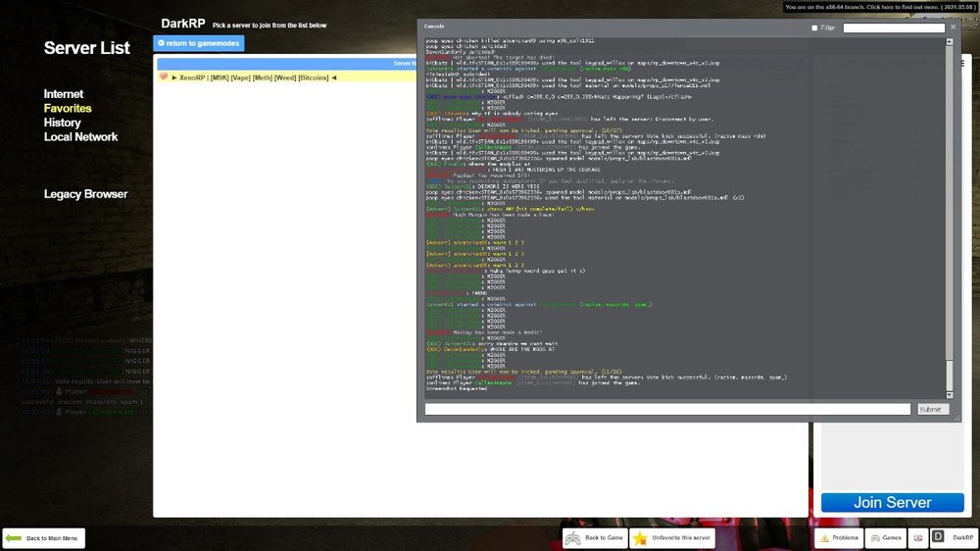Image resolution: width=980 pixels, height=551 pixels.
Task: Open the Legacy Browser
Action: pyautogui.click(x=85, y=194)
